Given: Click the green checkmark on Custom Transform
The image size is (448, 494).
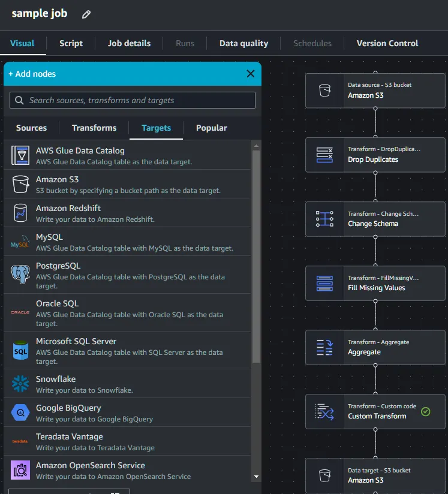Looking at the screenshot, I should click(426, 411).
